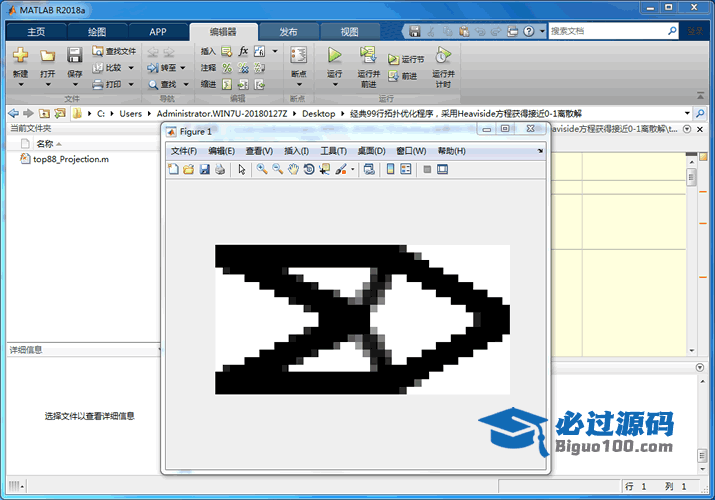Screen dimensions: 715x500
Task: Click the up one folder icon
Action: point(44,113)
